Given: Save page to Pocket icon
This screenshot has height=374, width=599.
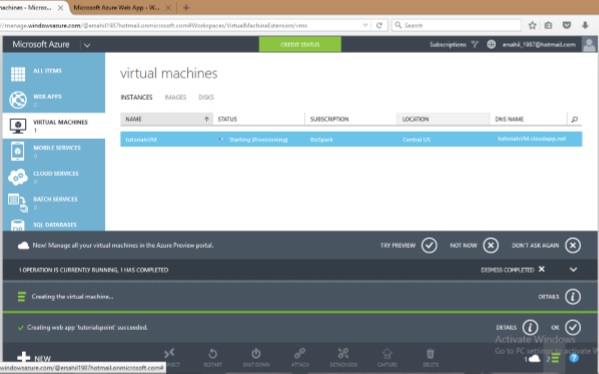Looking at the screenshot, I should pos(567,25).
